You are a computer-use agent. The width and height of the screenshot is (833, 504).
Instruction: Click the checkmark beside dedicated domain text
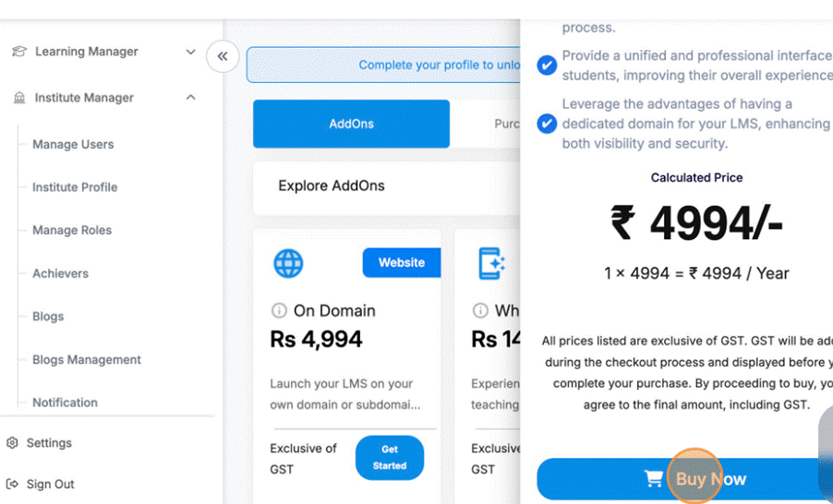pyautogui.click(x=547, y=124)
